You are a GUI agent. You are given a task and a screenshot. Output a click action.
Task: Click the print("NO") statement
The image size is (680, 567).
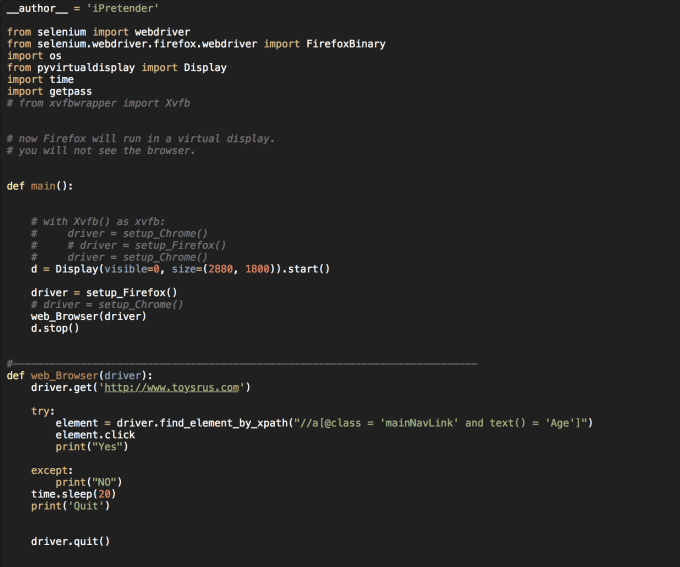click(89, 482)
